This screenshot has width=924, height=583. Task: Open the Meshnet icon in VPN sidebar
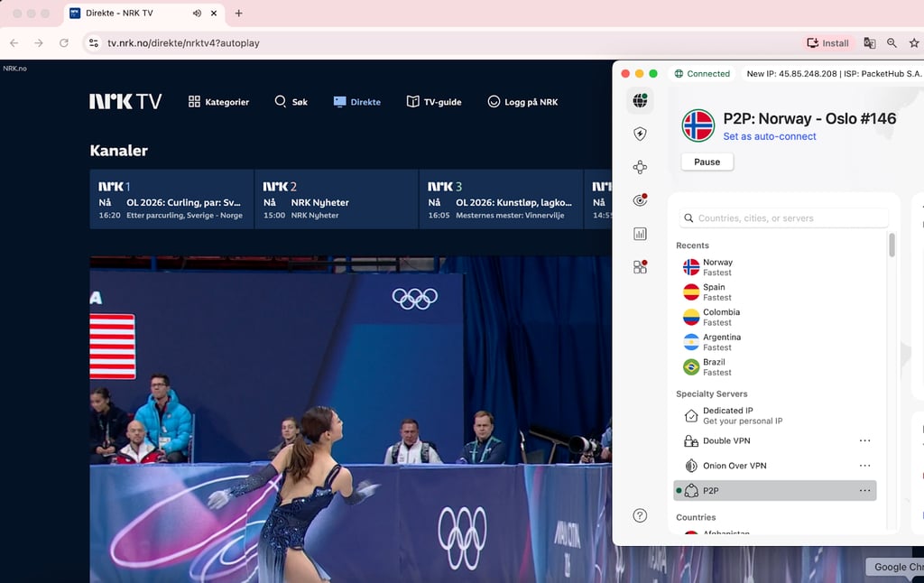tap(640, 168)
